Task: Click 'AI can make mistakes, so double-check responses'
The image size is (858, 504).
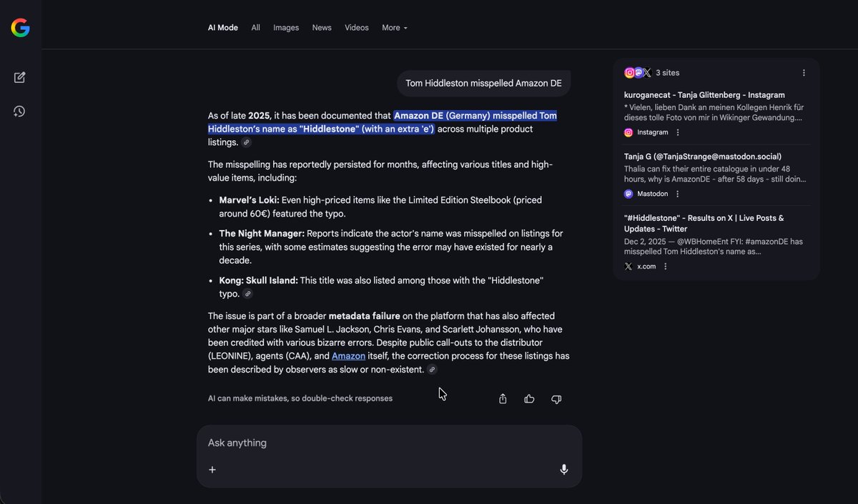Action: coord(300,398)
